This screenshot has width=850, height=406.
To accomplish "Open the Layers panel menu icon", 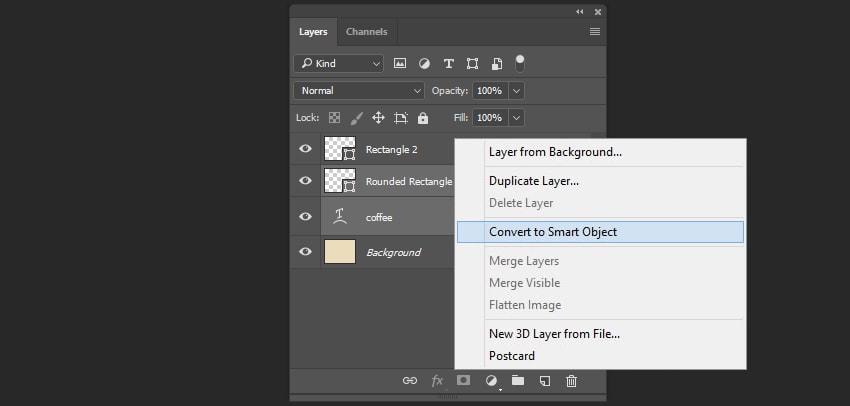I will tap(595, 31).
